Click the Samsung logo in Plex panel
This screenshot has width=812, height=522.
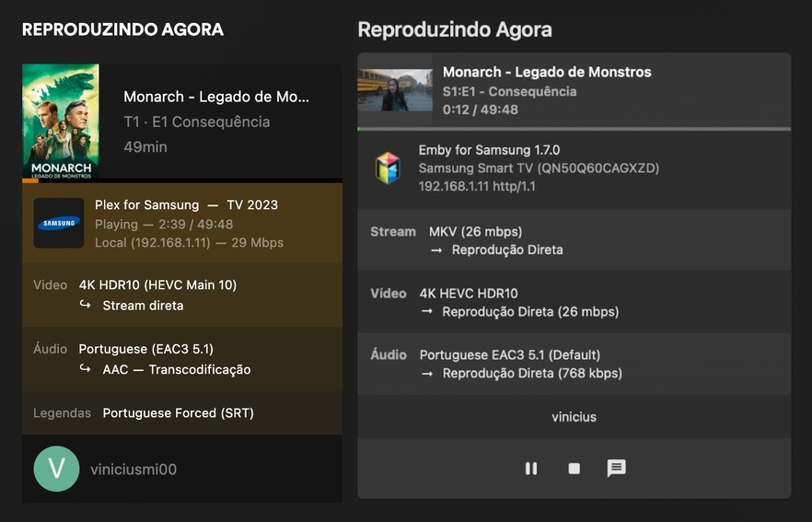[x=59, y=223]
